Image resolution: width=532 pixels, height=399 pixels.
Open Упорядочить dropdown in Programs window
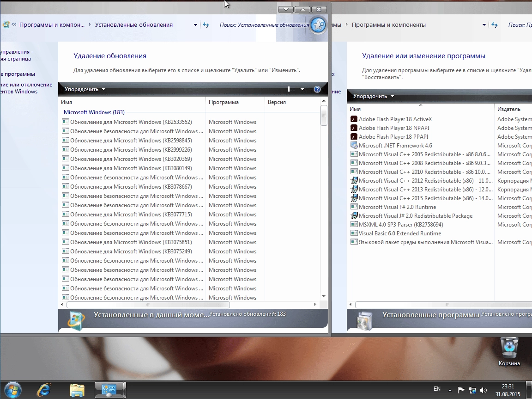click(x=374, y=96)
